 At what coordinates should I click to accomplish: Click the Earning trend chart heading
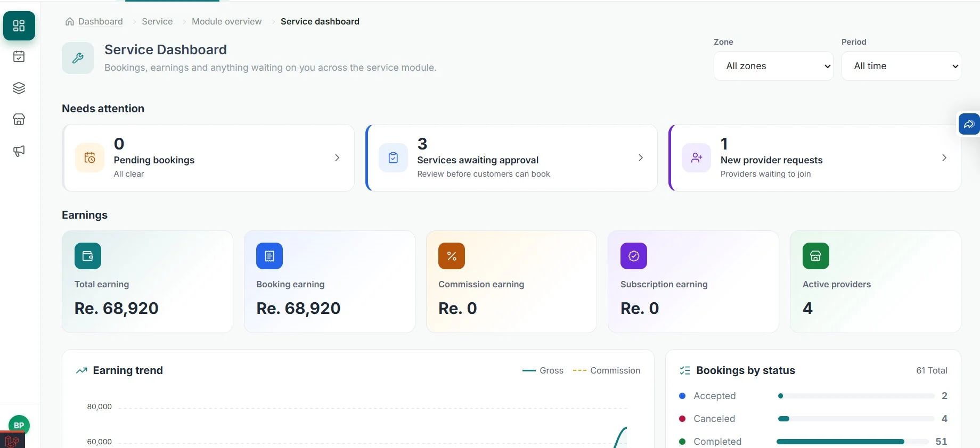click(x=128, y=370)
